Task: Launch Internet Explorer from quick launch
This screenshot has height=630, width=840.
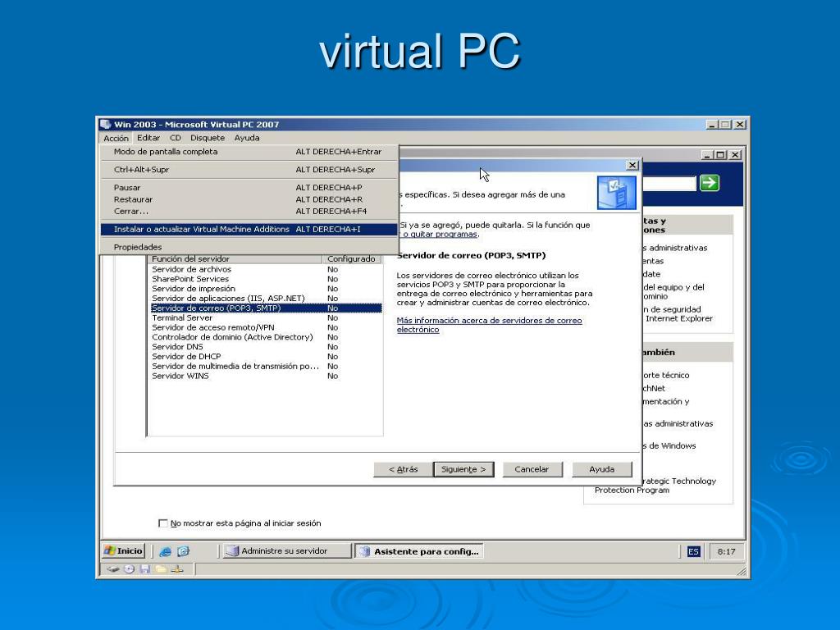Action: pyautogui.click(x=166, y=551)
